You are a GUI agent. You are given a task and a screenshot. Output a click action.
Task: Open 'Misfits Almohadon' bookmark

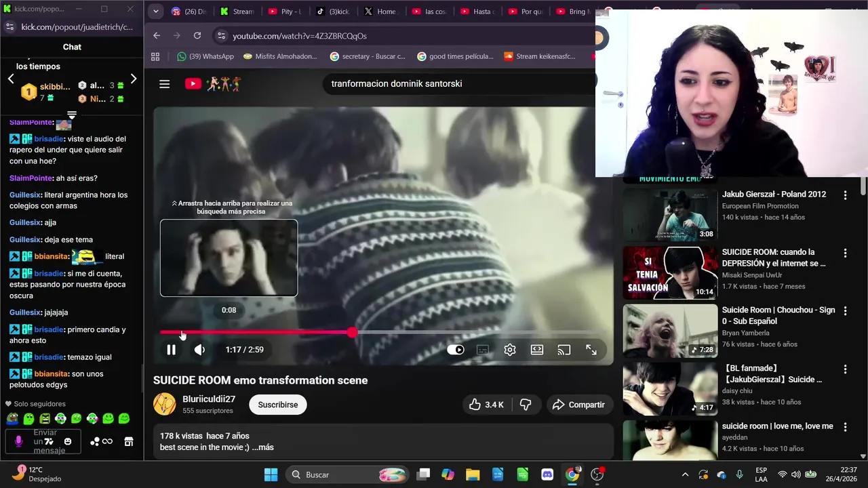tap(280, 57)
